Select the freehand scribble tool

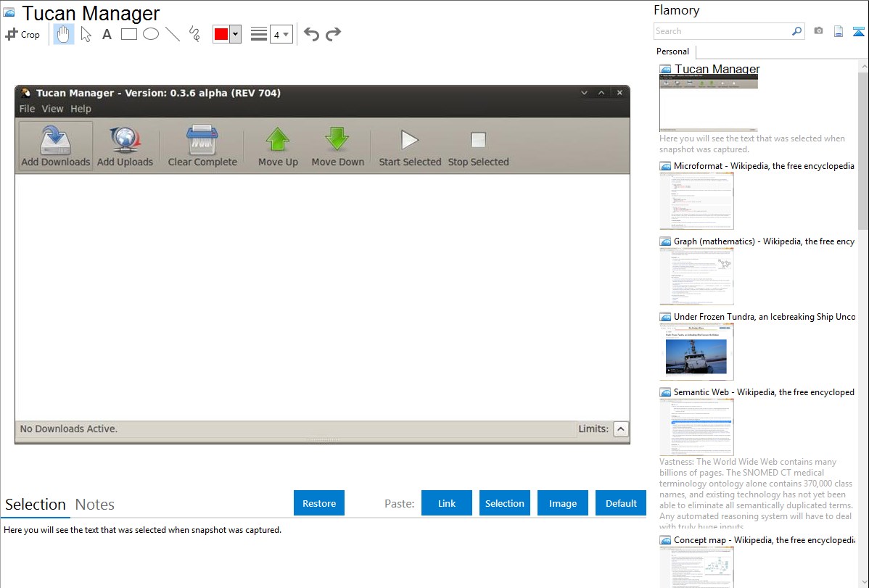tap(194, 34)
